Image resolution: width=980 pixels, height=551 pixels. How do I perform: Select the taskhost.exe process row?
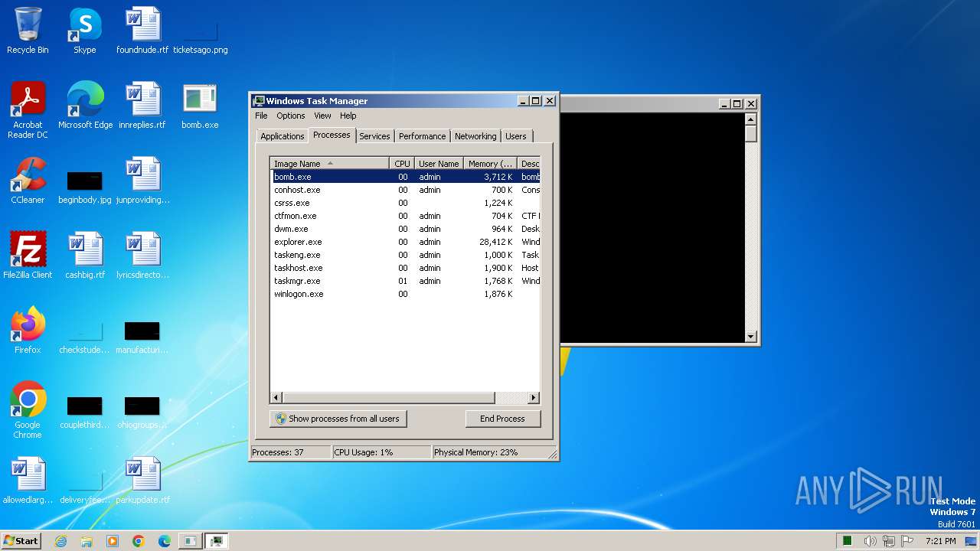406,268
